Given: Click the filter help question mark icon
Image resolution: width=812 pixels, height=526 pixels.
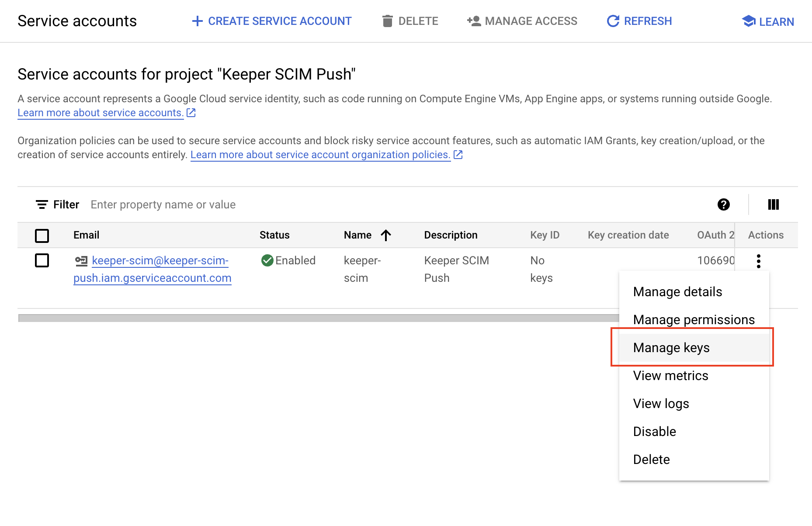Looking at the screenshot, I should point(724,204).
